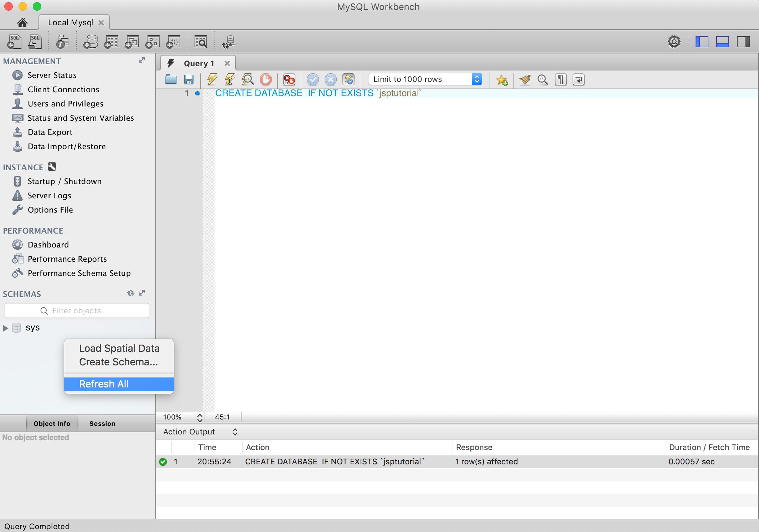This screenshot has height=532, width=759.
Task: Open Limit to 1000 rows dropdown
Action: click(425, 79)
